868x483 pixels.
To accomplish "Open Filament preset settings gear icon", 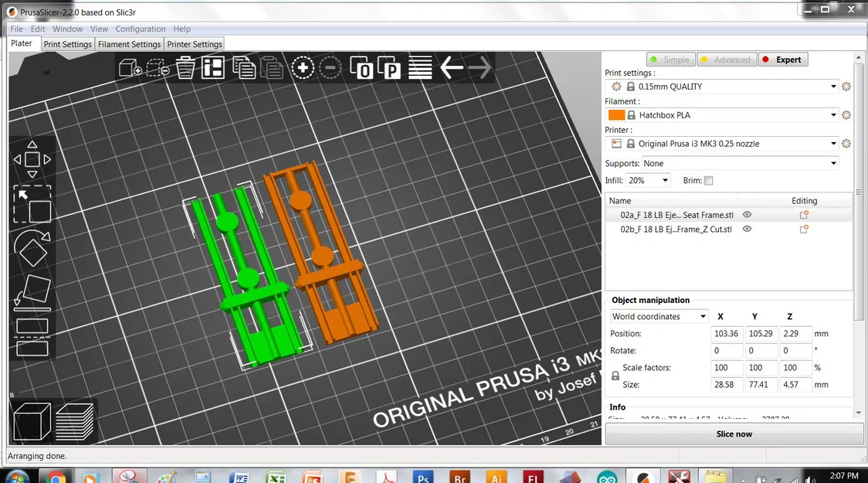I will 846,114.
